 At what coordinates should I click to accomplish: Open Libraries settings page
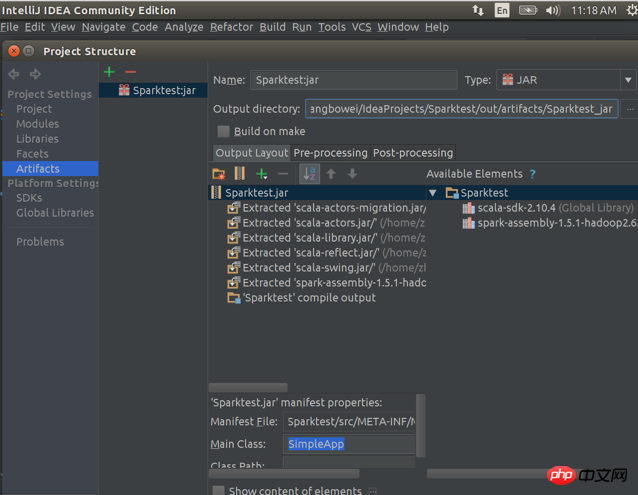[37, 139]
